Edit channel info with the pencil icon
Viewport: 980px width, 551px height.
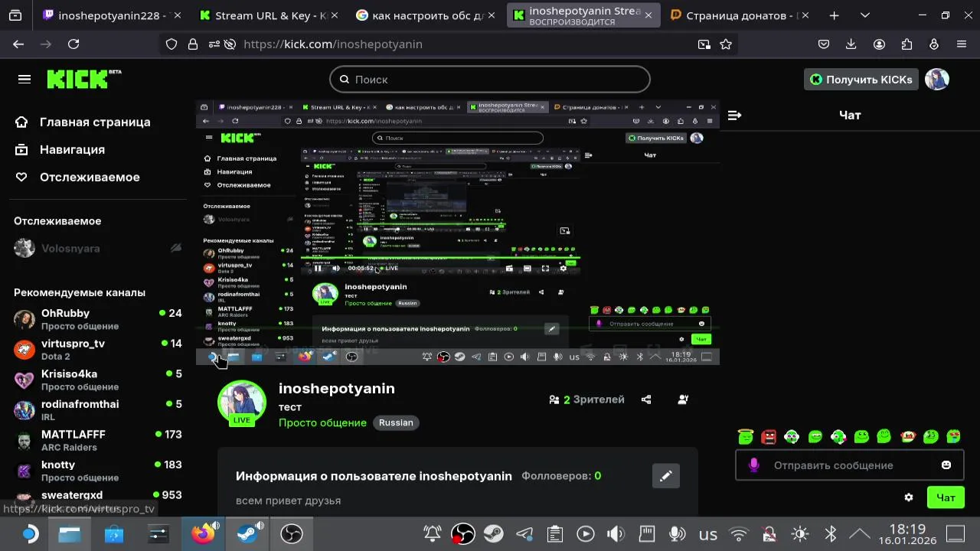pos(666,476)
